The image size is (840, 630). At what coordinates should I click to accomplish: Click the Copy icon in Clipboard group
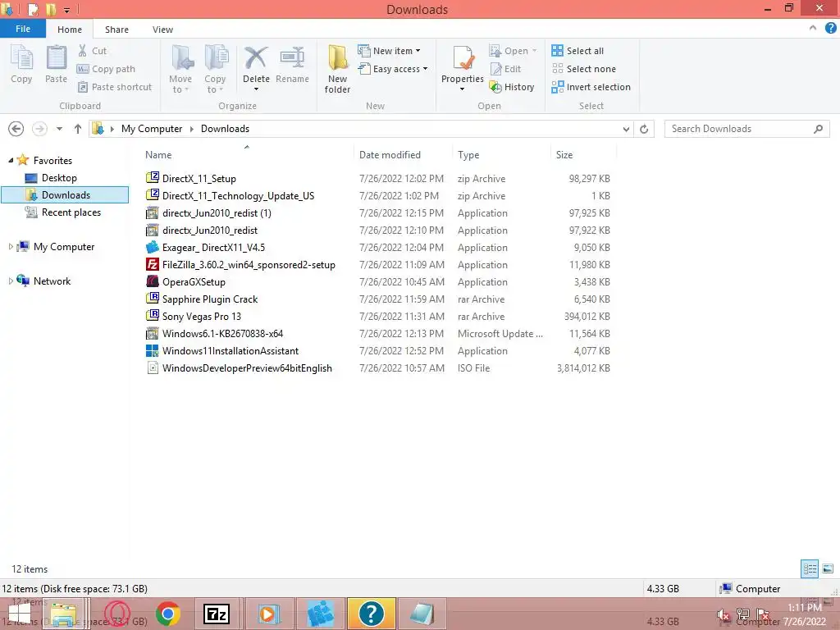click(x=21, y=58)
